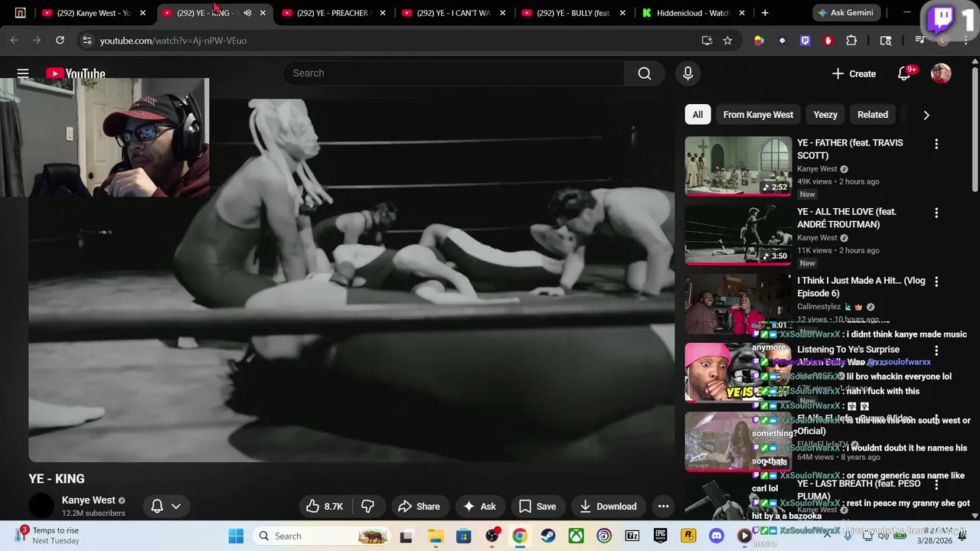Viewport: 980px width, 551px height.
Task: Open the purple P extension icon
Action: (x=805, y=41)
